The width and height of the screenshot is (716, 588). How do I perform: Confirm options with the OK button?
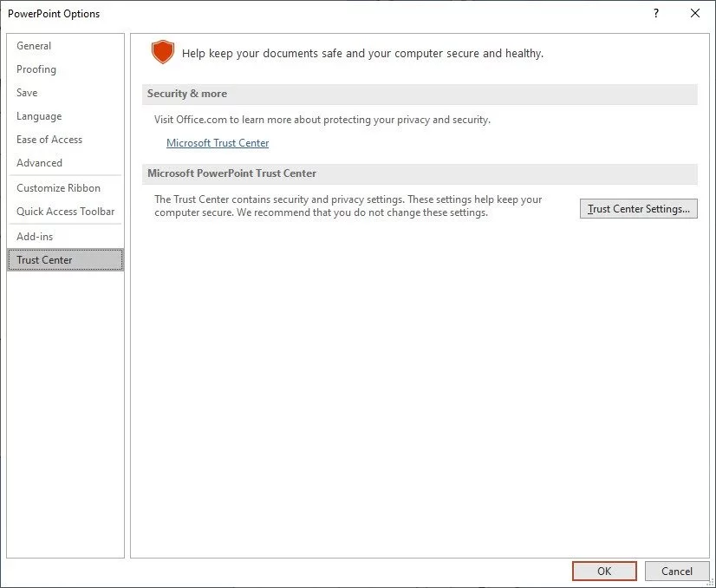coord(604,572)
